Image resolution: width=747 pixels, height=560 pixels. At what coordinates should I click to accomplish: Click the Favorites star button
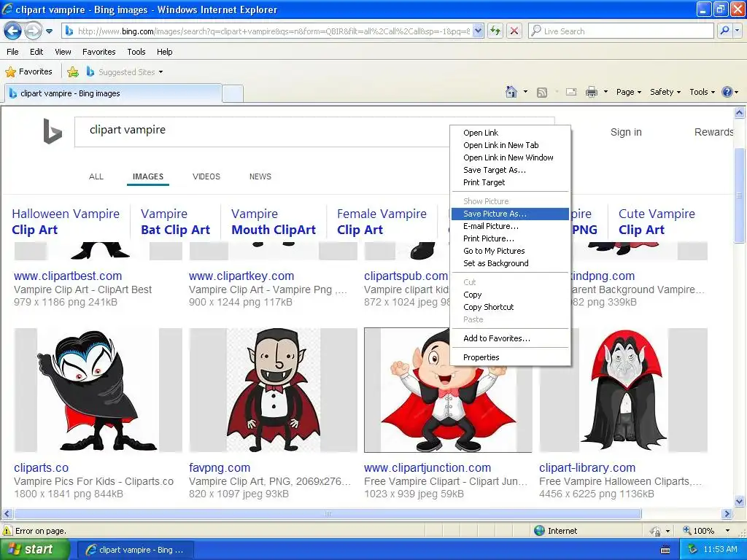click(x=28, y=72)
